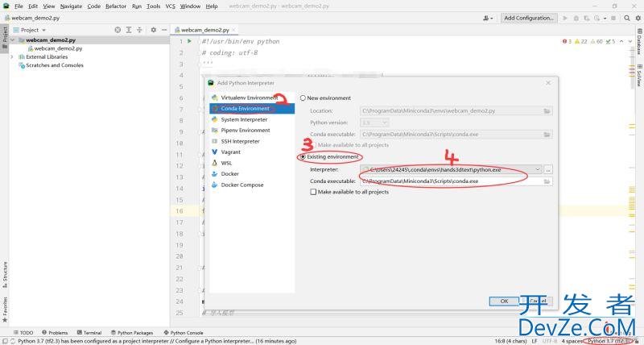This screenshot has height=345, width=644.
Task: Click into the active Conda executable field
Action: coord(456,181)
